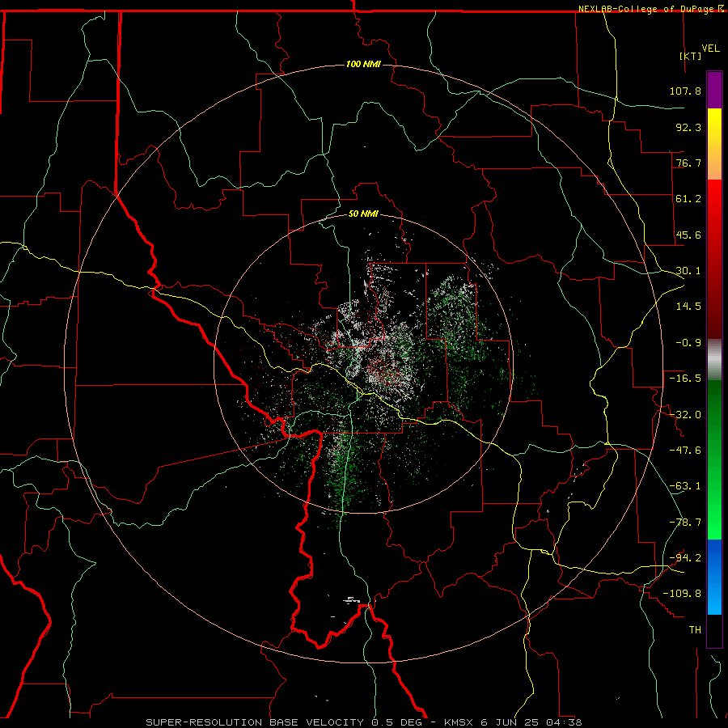Select the -109.8 scale value

tap(682, 594)
